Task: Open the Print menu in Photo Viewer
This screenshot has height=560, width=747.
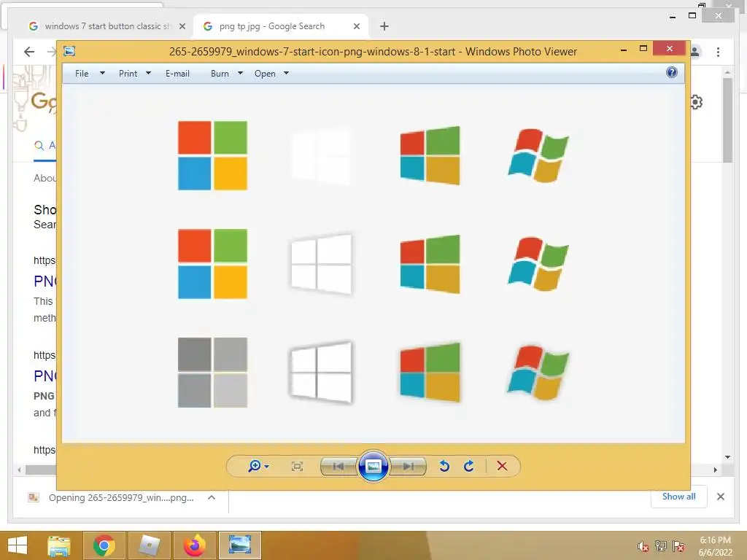Action: pos(128,74)
